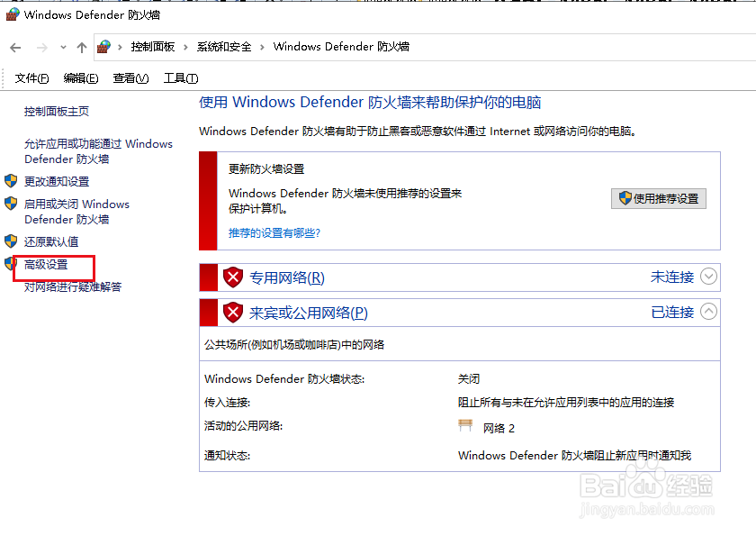
Task: Click the red cross icon on 专用网络 bar
Action: click(x=232, y=277)
